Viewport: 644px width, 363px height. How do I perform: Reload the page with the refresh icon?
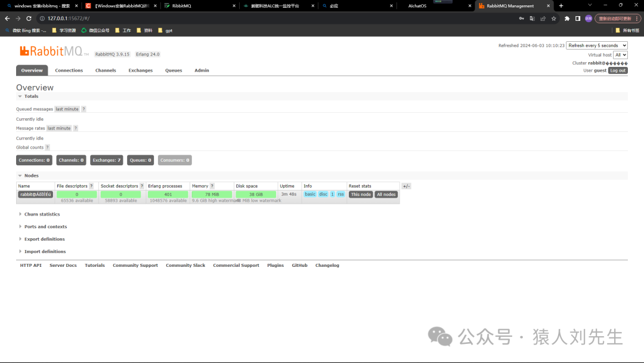click(x=29, y=19)
